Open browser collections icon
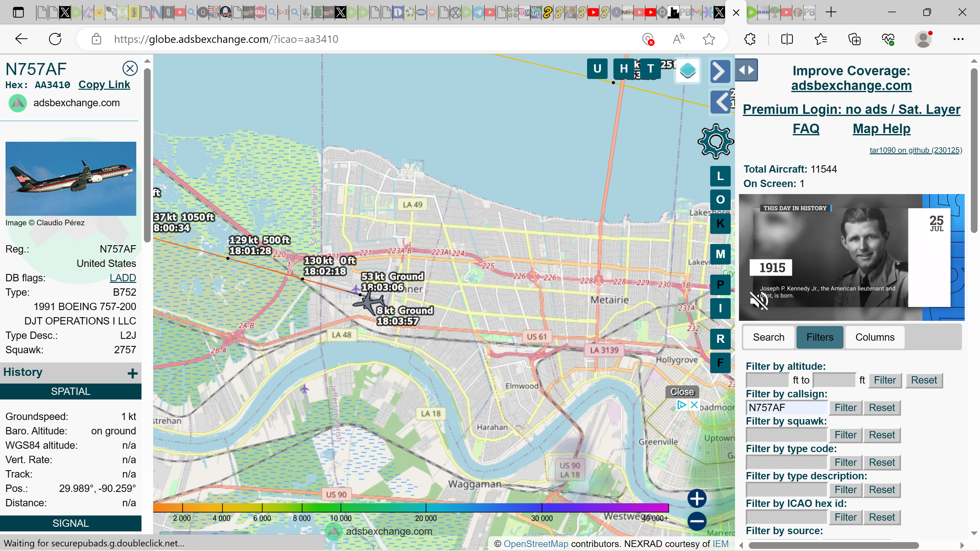The image size is (980, 551). (x=854, y=39)
